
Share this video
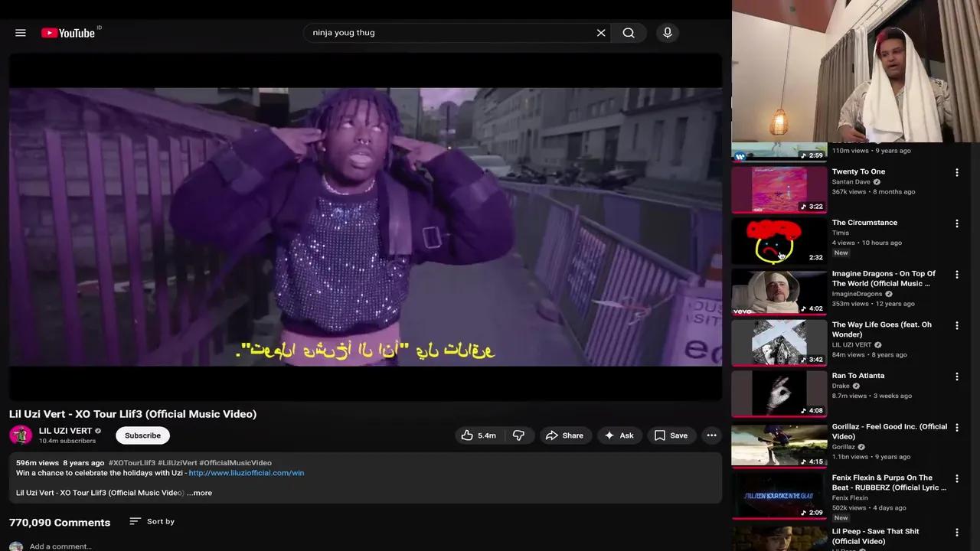(564, 435)
